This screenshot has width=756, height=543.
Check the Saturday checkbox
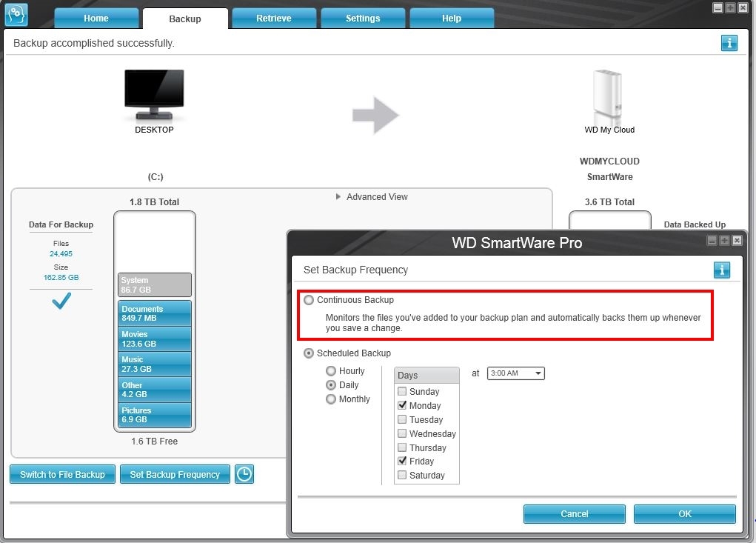coord(402,475)
